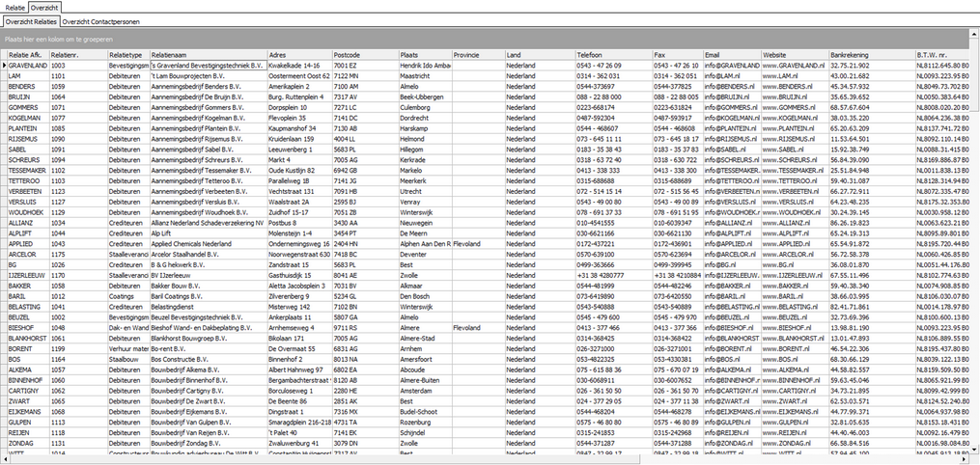Open the Overzicht Relaties sub-tab
This screenshot has height=465, width=980.
coord(31,21)
